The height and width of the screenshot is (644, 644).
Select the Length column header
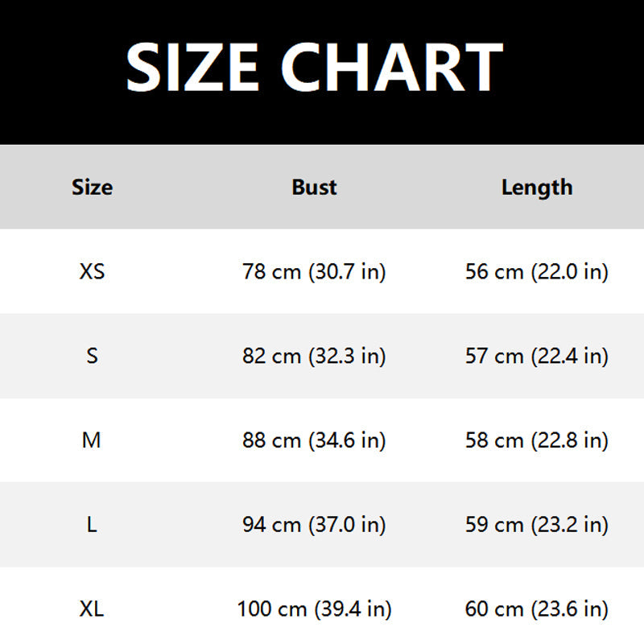coord(537,188)
